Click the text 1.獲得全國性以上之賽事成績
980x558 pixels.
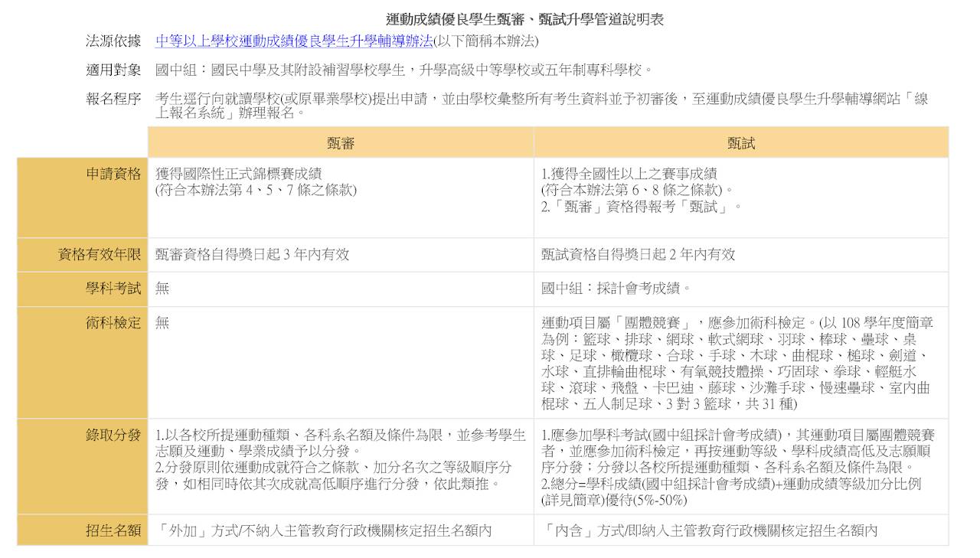pyautogui.click(x=629, y=175)
